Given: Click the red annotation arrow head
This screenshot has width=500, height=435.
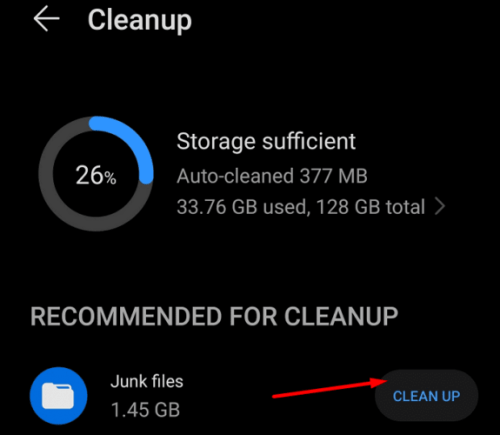Looking at the screenshot, I should coord(379,382).
